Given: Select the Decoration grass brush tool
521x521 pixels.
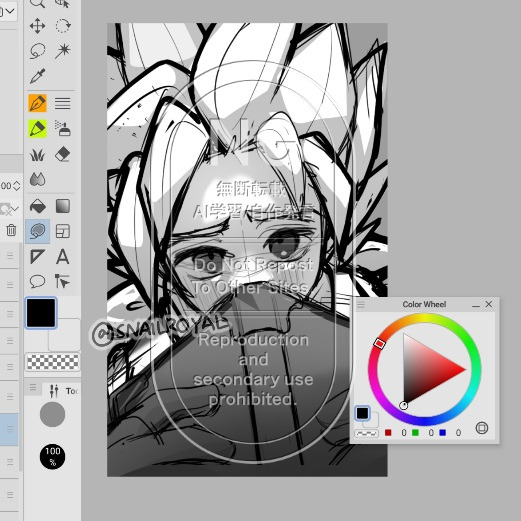Looking at the screenshot, I should click(37, 155).
